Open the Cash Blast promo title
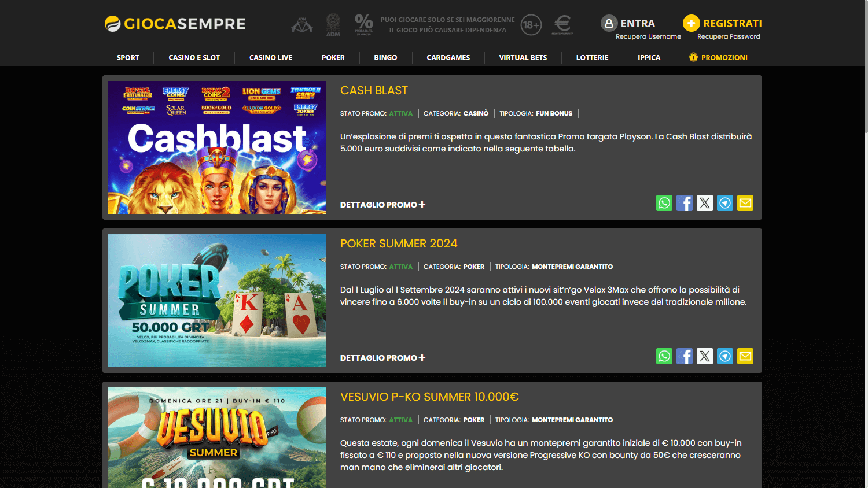This screenshot has width=868, height=488. point(374,90)
